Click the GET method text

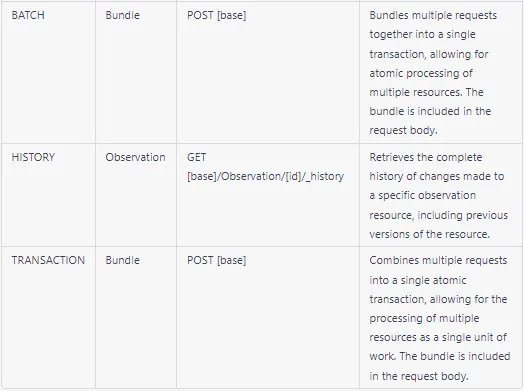pyautogui.click(x=196, y=157)
